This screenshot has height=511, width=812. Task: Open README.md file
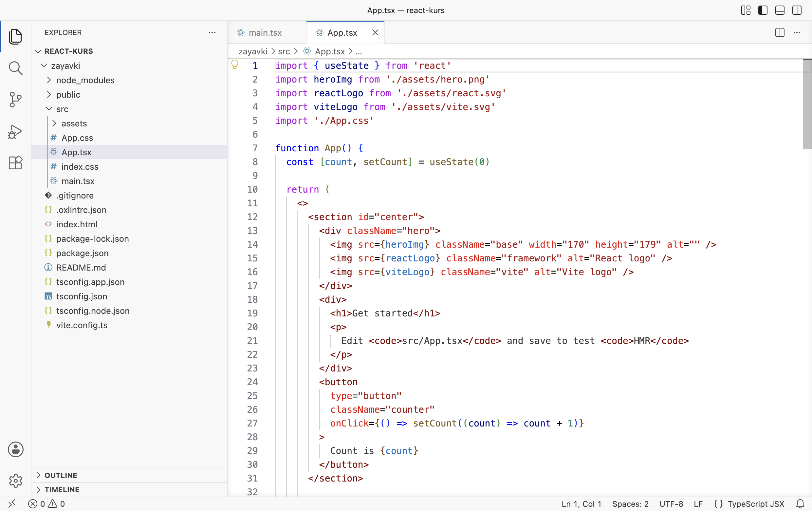coord(129,268)
